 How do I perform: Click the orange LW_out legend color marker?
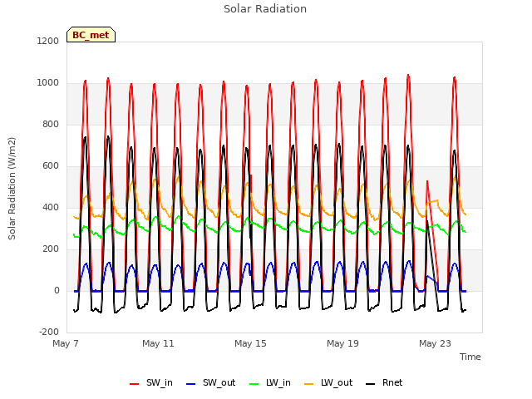(x=309, y=384)
